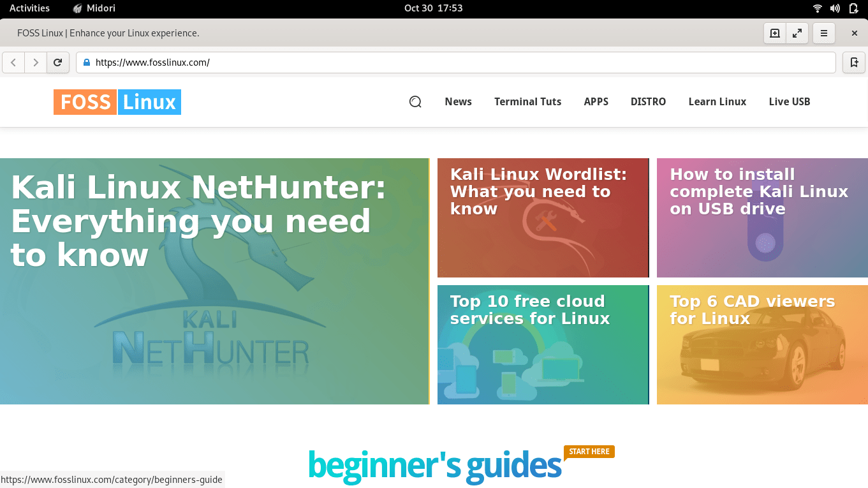Open the Midori application menu in top bar
The height and width of the screenshot is (488, 868).
94,8
